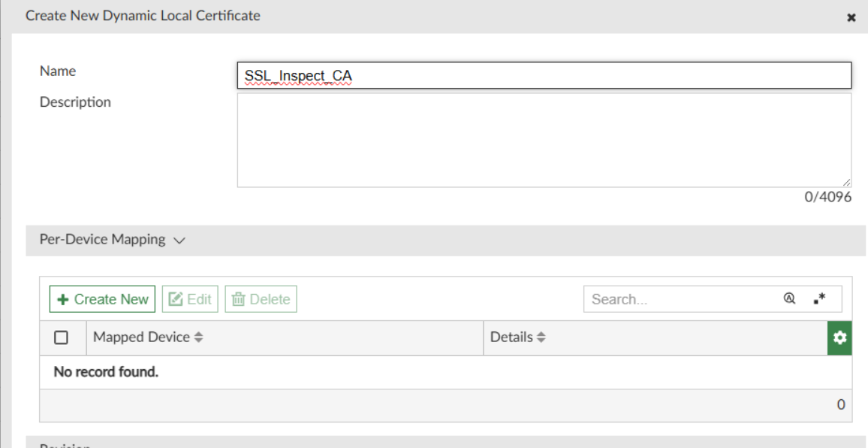Click the Description textarea resize handle
This screenshot has width=868, height=448.
click(846, 182)
